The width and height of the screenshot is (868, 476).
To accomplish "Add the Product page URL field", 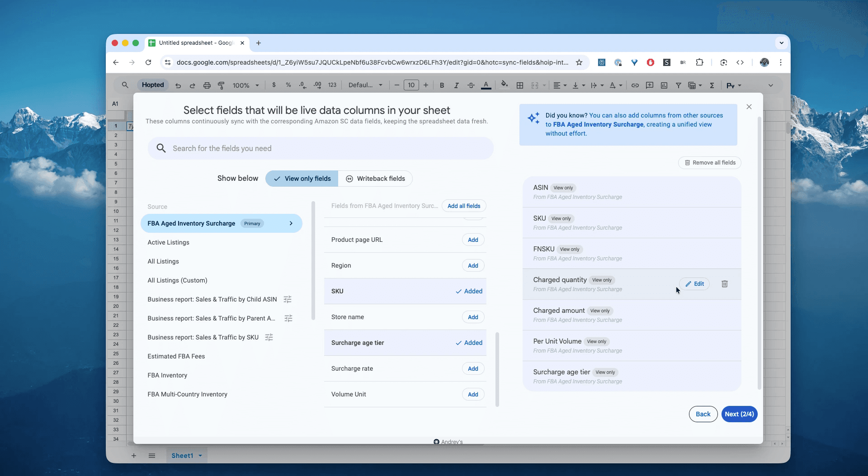I will [473, 240].
